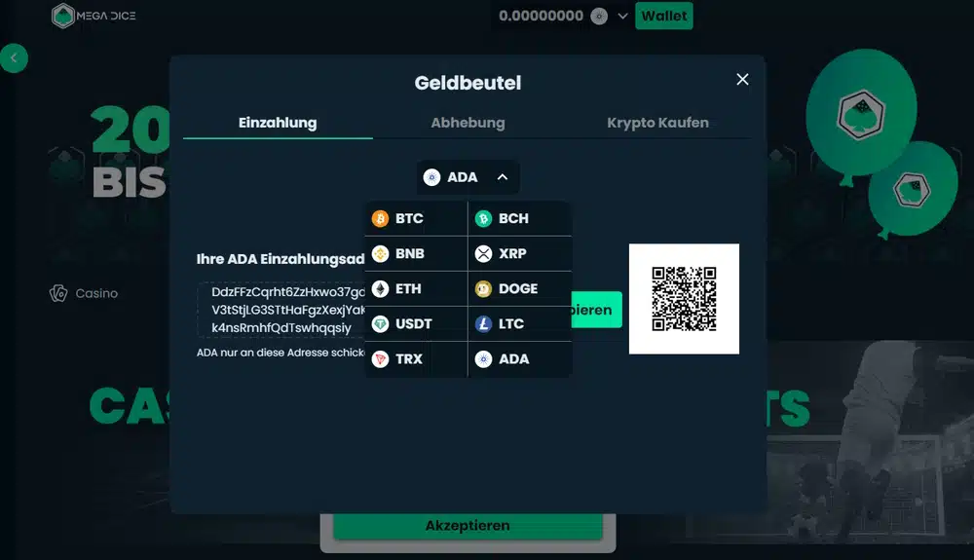
Task: Click the deposit QR code image
Action: [x=684, y=299]
